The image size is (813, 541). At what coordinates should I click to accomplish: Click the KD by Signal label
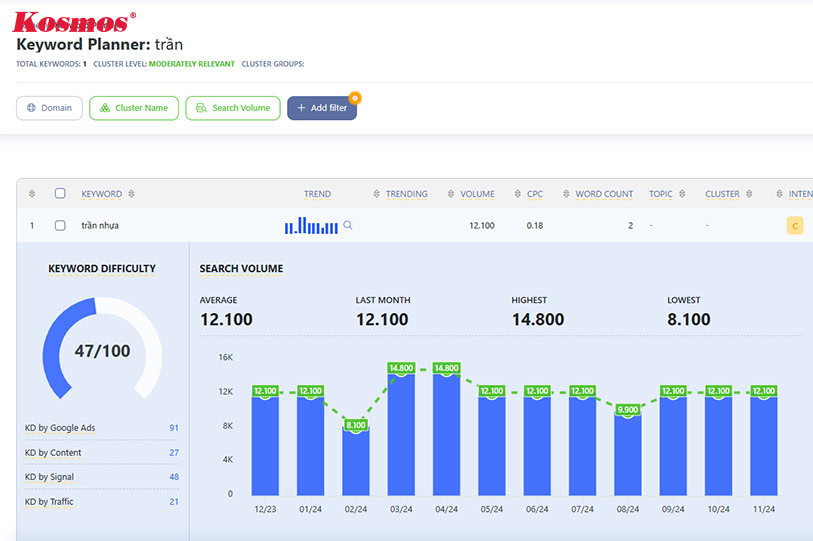[49, 477]
